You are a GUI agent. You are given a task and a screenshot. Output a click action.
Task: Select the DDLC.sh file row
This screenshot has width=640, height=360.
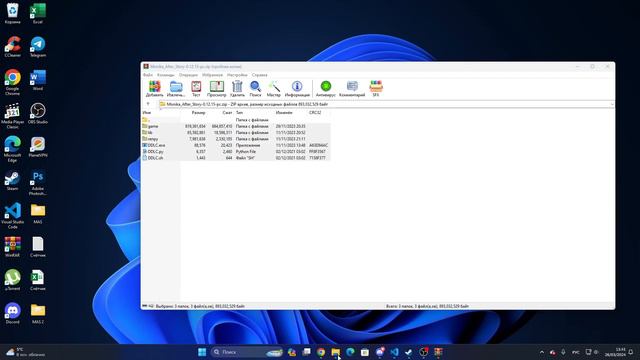pyautogui.click(x=236, y=158)
